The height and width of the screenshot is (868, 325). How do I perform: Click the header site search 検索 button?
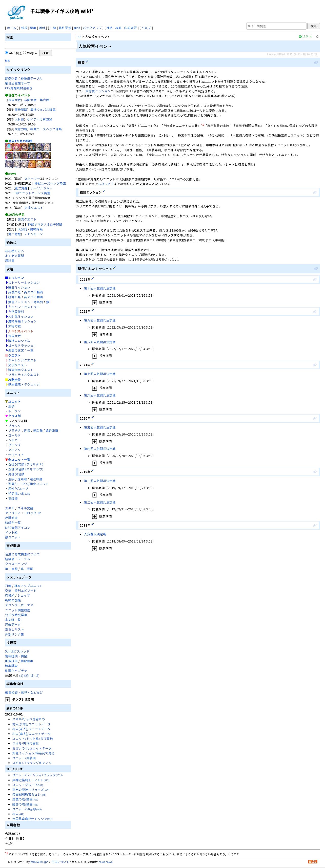click(x=314, y=26)
